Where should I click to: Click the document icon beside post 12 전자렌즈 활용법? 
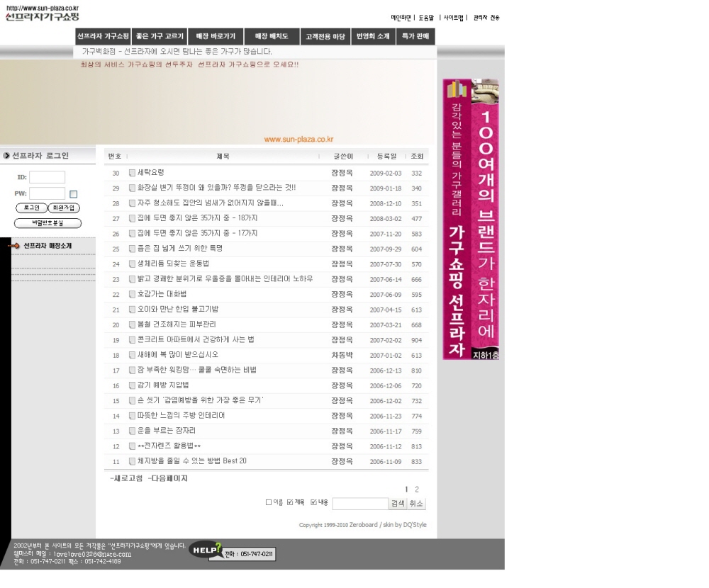point(132,446)
